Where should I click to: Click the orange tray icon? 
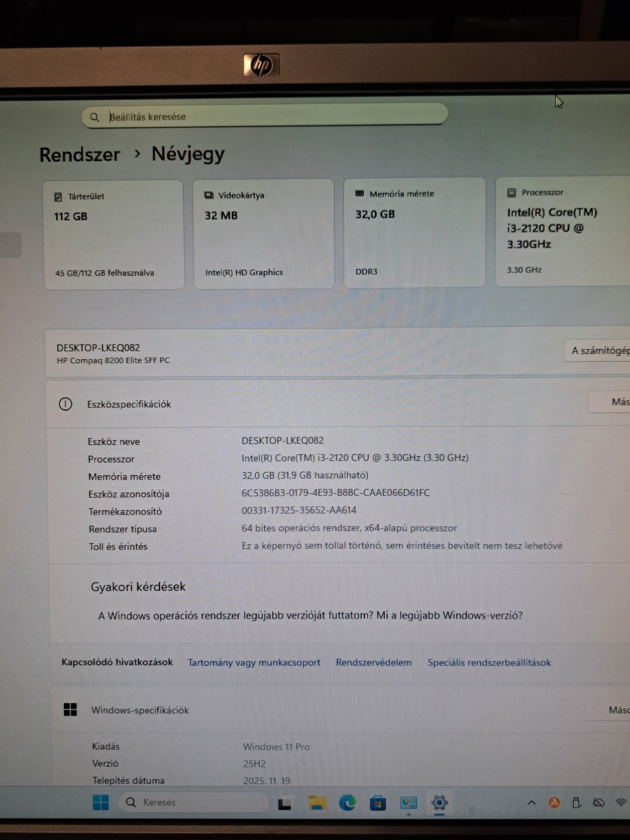pos(554,803)
